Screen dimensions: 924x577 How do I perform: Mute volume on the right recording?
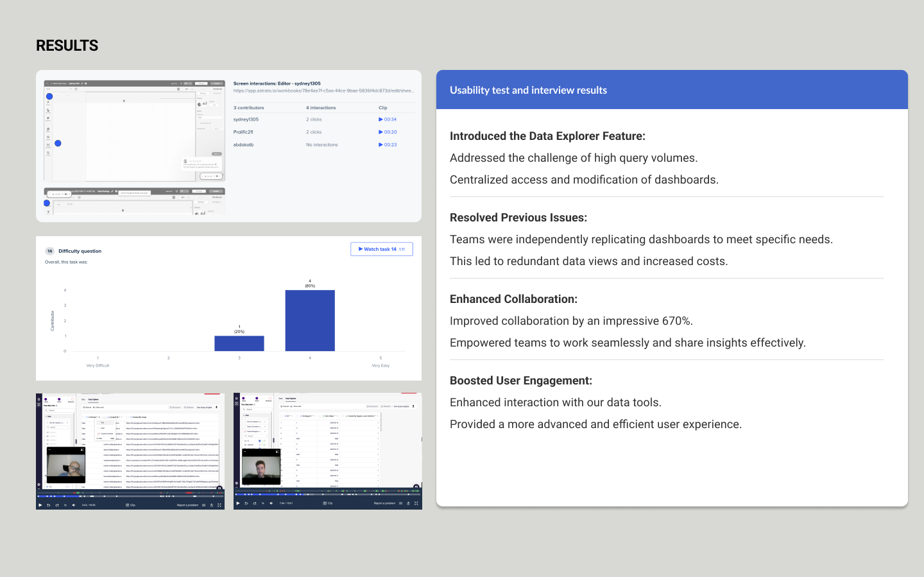271,503
